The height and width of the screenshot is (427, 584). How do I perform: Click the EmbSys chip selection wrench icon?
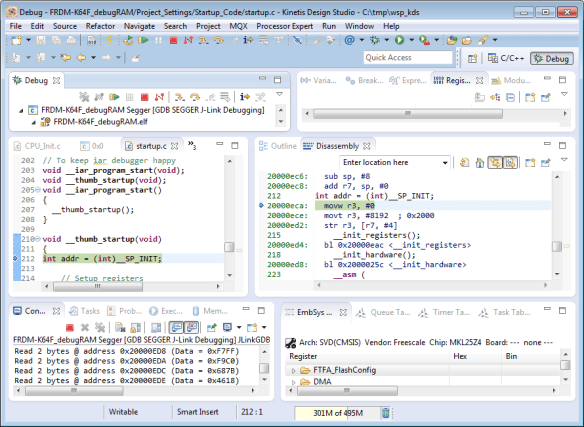tap(291, 343)
